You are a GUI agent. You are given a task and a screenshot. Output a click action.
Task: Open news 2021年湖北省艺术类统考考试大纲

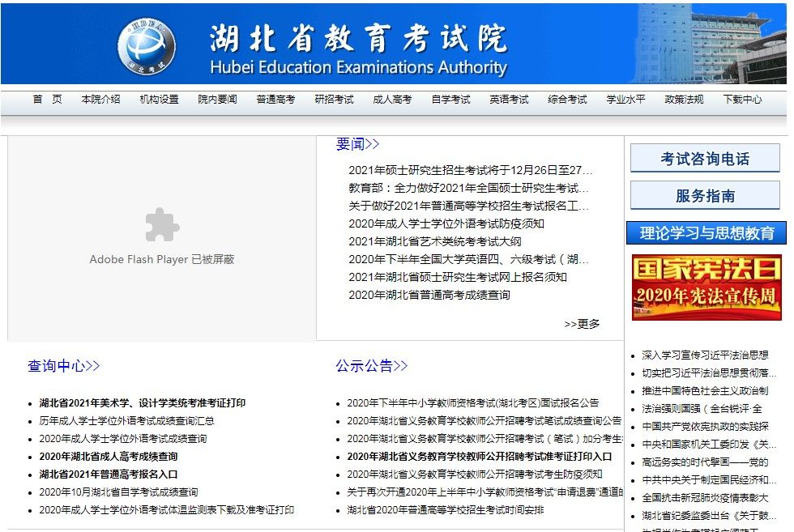[435, 241]
